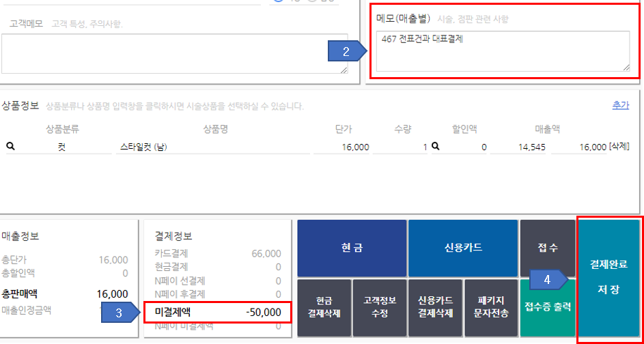
Task: Click the 14,545 amount field
Action: click(518, 147)
